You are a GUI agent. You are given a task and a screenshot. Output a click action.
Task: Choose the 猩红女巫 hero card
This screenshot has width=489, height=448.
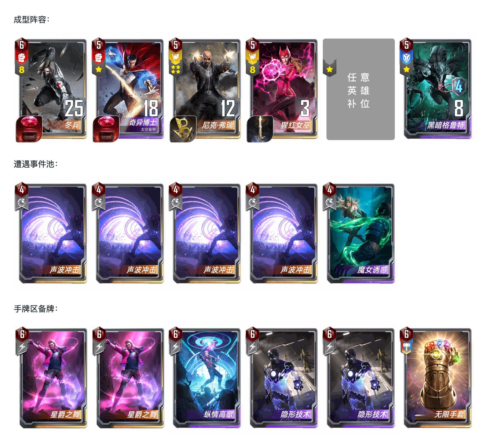(282, 89)
